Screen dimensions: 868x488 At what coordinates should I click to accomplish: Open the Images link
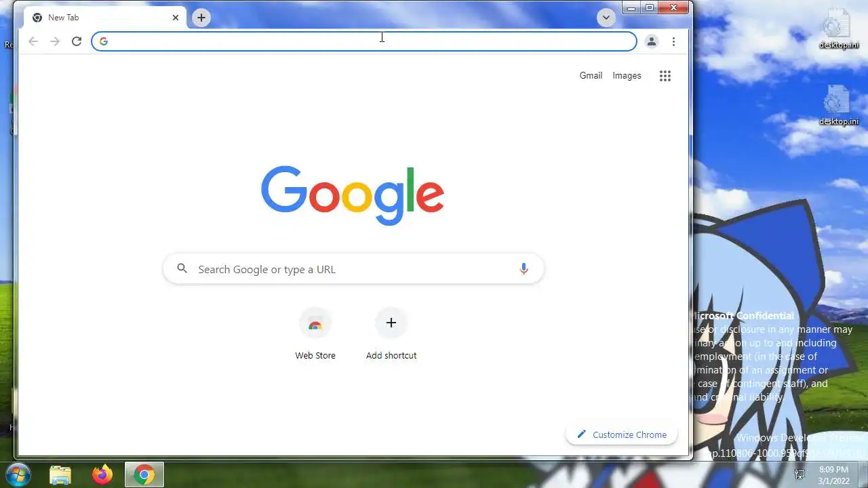point(627,76)
